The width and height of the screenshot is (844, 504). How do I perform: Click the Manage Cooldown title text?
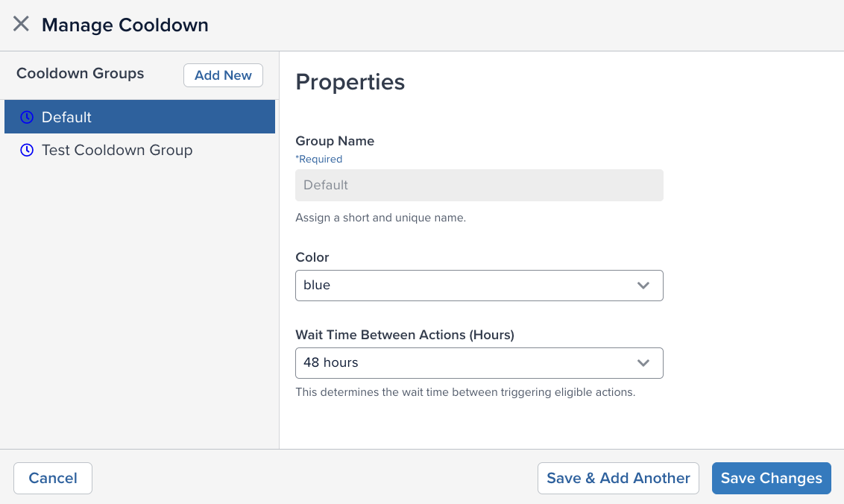pyautogui.click(x=125, y=25)
